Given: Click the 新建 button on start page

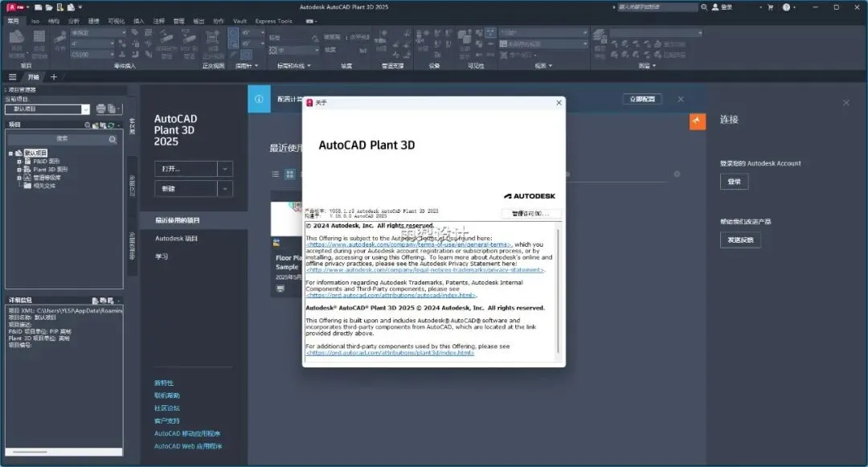Looking at the screenshot, I should [x=186, y=189].
